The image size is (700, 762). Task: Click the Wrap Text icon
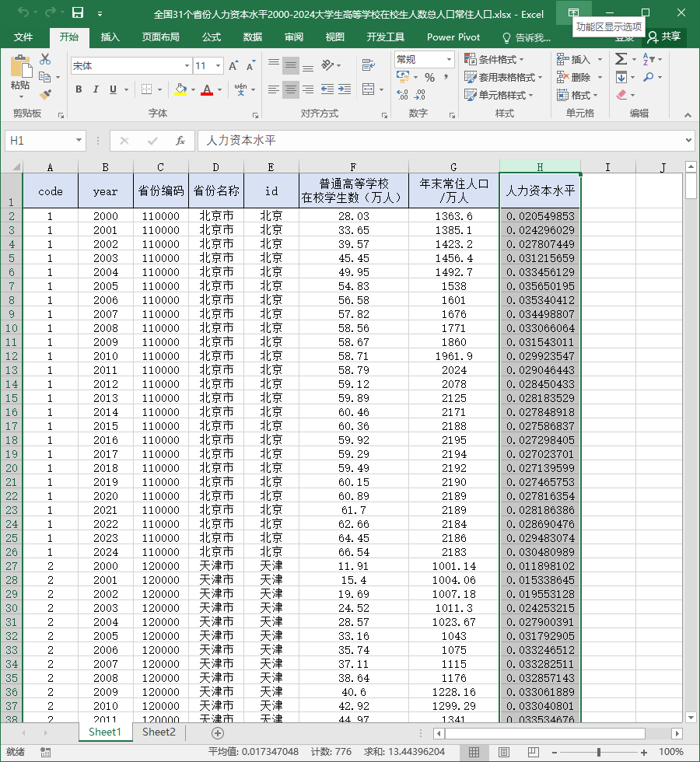coord(369,65)
